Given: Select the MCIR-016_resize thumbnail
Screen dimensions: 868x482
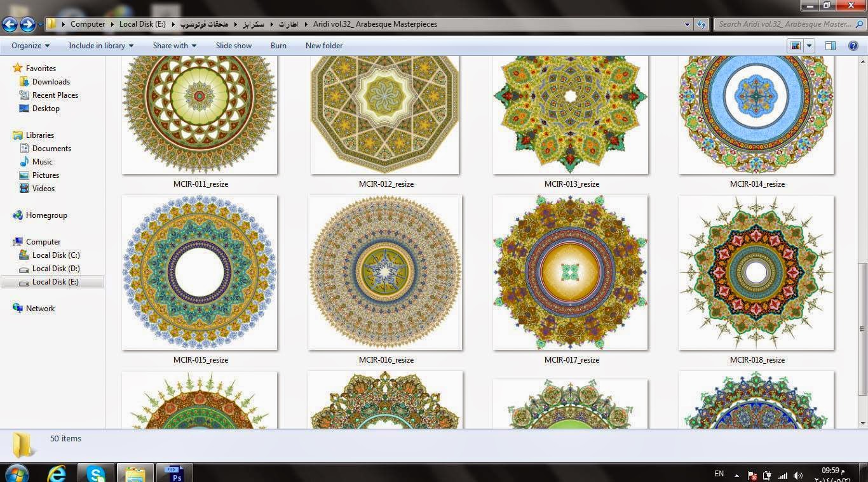Looking at the screenshot, I should [385, 272].
